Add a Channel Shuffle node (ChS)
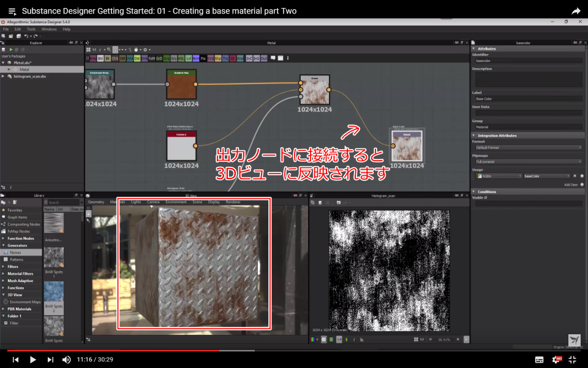 coord(115,58)
